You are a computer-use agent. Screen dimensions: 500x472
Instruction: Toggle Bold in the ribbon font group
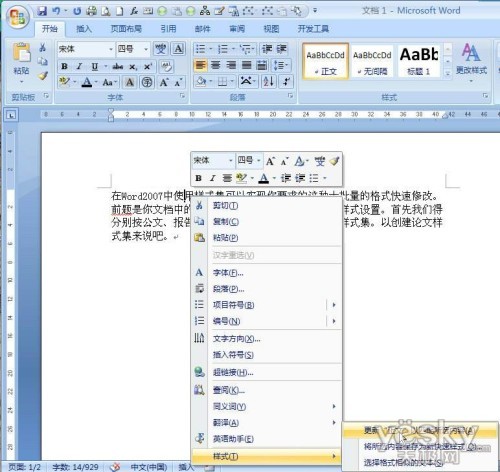coord(64,66)
